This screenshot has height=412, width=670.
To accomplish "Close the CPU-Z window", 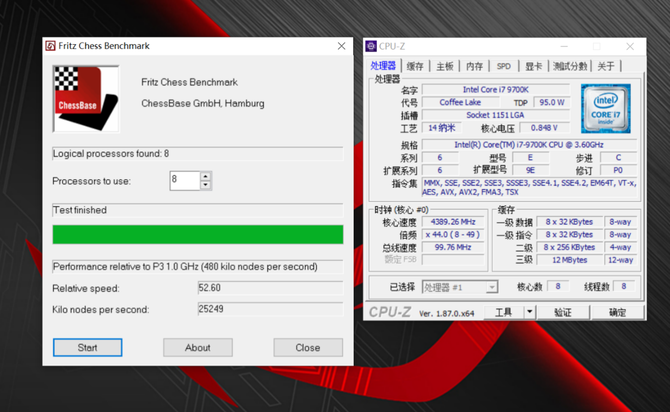I will point(630,46).
